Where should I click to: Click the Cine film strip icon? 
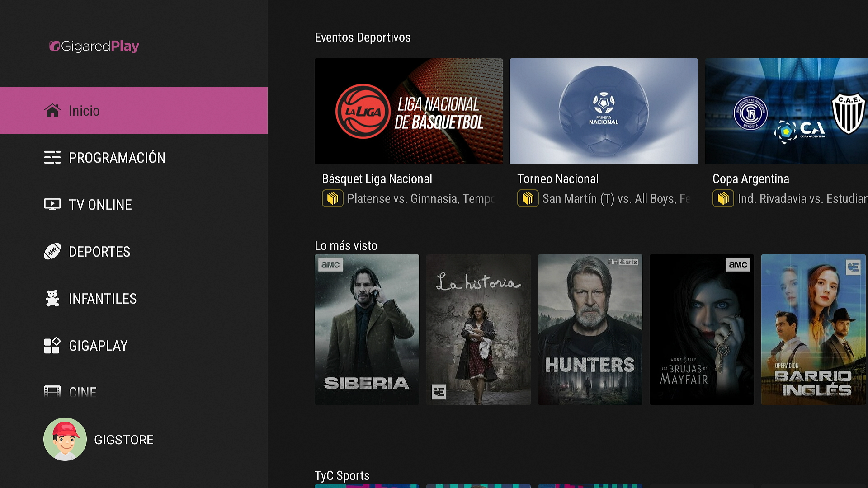coord(52,391)
